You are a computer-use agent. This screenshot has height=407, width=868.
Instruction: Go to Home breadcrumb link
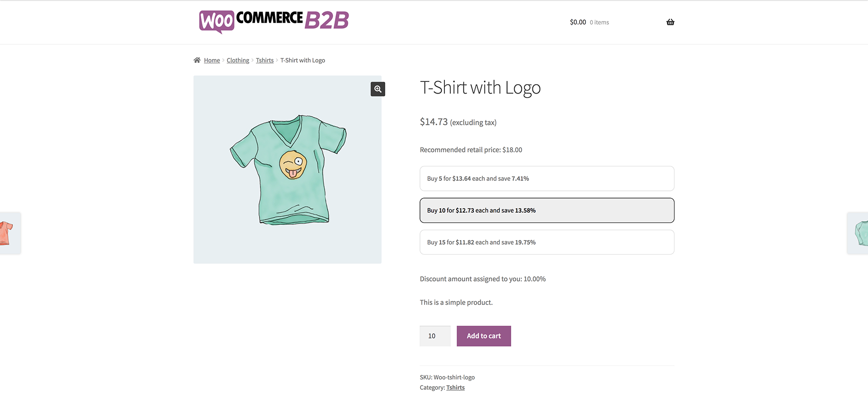pos(212,61)
